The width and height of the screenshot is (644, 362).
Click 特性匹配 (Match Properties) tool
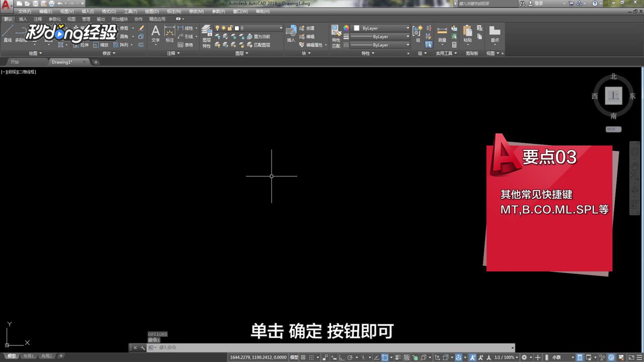[x=336, y=36]
